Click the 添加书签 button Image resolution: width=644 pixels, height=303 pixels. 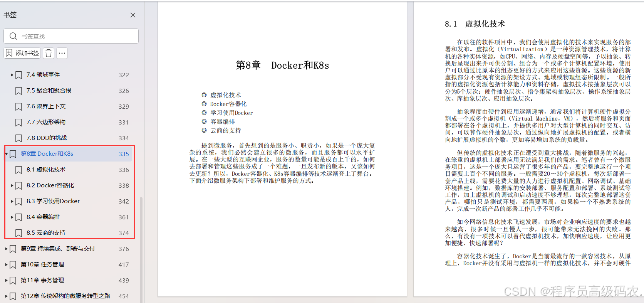click(x=23, y=53)
